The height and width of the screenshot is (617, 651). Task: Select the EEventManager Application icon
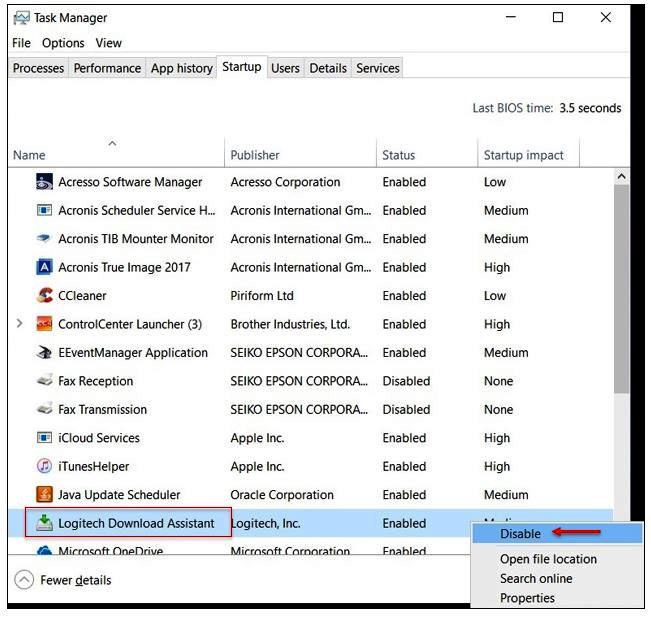44,352
